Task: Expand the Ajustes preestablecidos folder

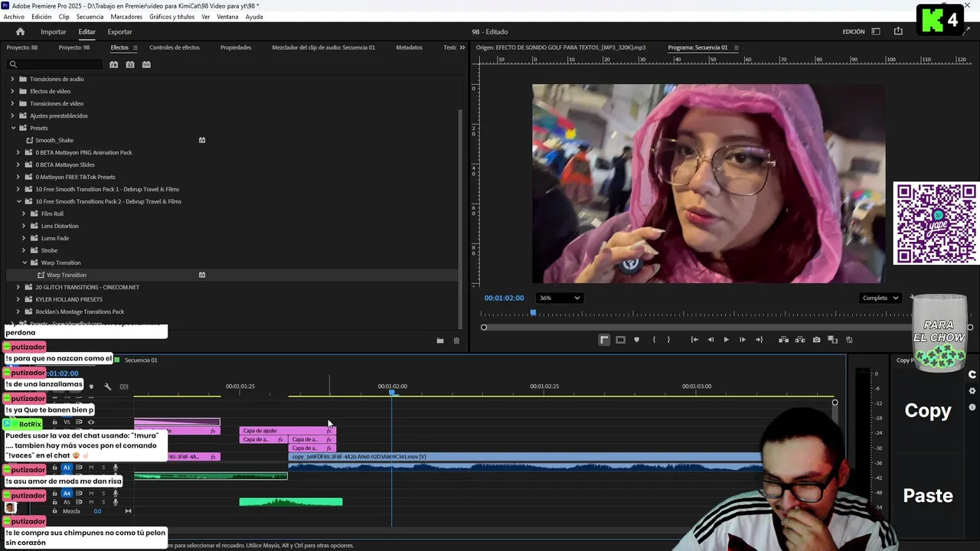Action: pyautogui.click(x=12, y=116)
